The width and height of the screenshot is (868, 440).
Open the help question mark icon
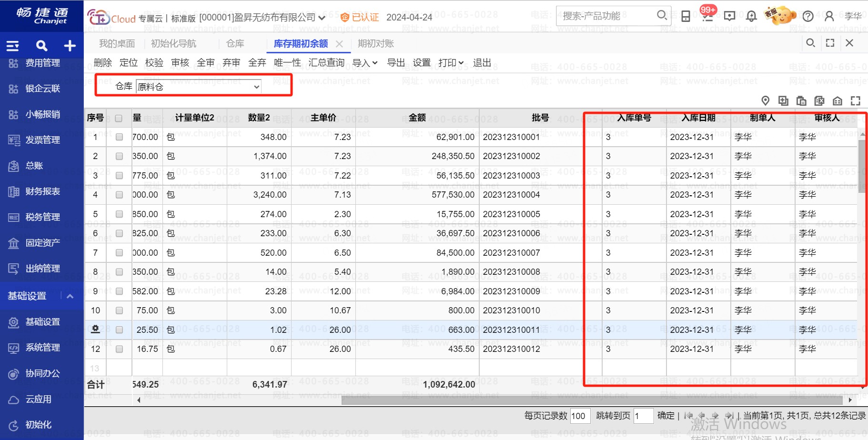point(808,17)
